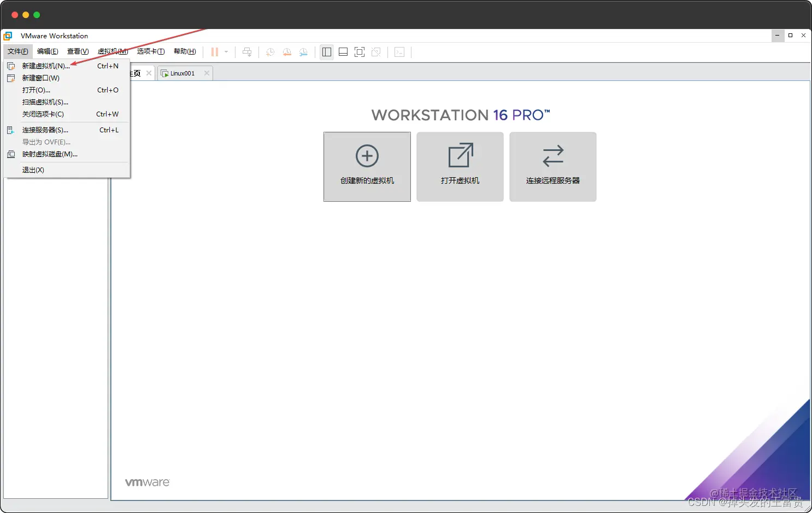This screenshot has height=513, width=812.
Task: Click the send Ctrl+Alt+Del toolbar icon
Action: [x=247, y=52]
